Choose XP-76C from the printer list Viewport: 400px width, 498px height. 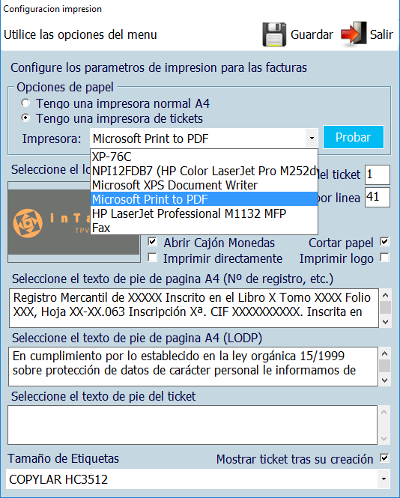click(204, 157)
